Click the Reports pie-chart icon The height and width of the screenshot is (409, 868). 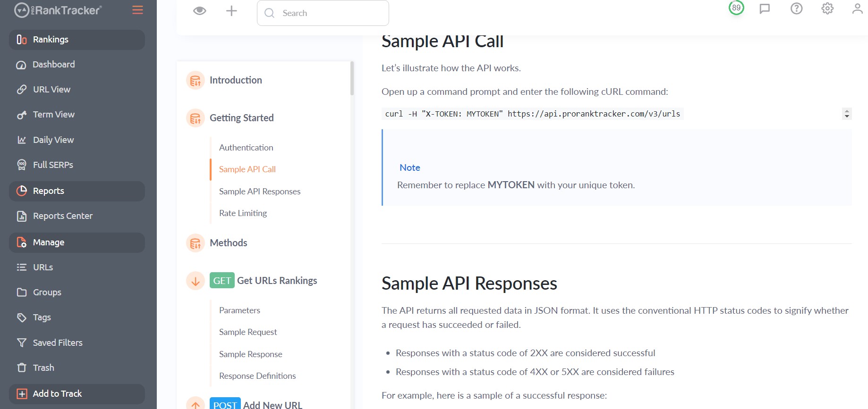click(22, 191)
